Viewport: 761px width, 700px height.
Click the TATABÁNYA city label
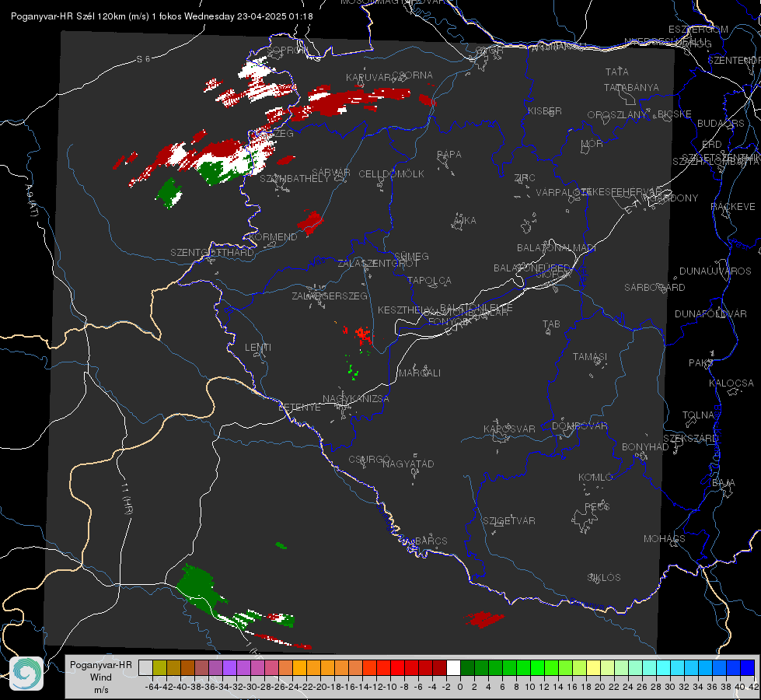631,87
